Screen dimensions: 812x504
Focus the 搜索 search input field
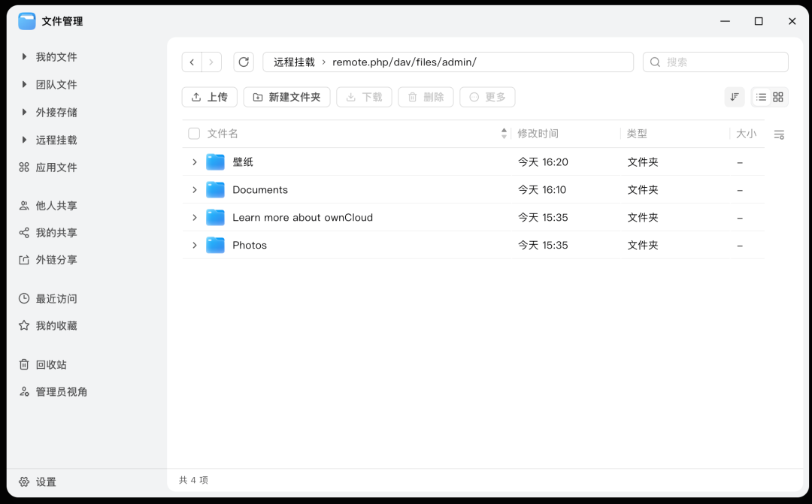coord(716,62)
